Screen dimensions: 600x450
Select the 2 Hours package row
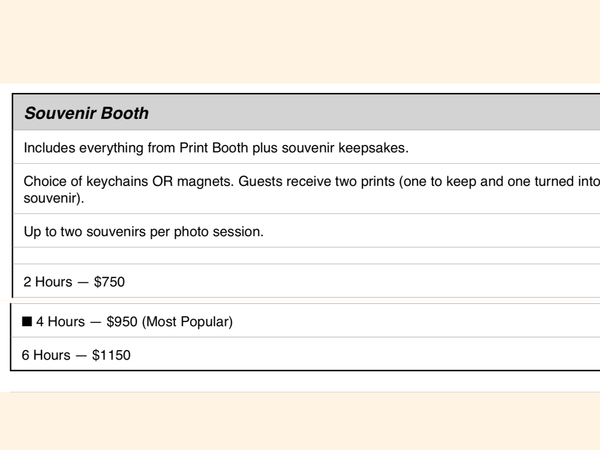[x=307, y=281]
